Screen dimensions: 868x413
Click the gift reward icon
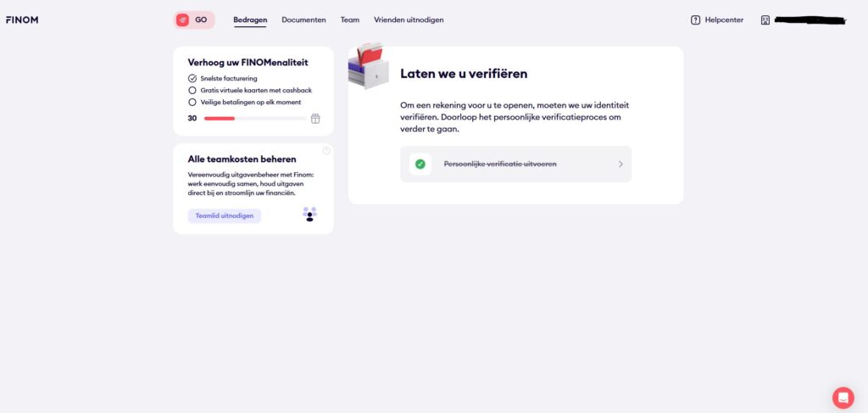(x=315, y=119)
